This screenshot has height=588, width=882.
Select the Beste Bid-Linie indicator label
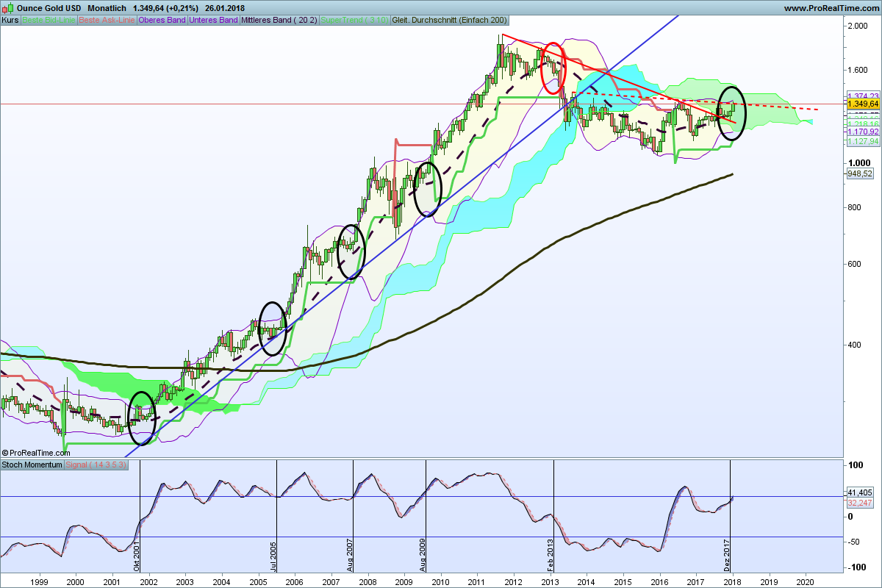(x=49, y=20)
